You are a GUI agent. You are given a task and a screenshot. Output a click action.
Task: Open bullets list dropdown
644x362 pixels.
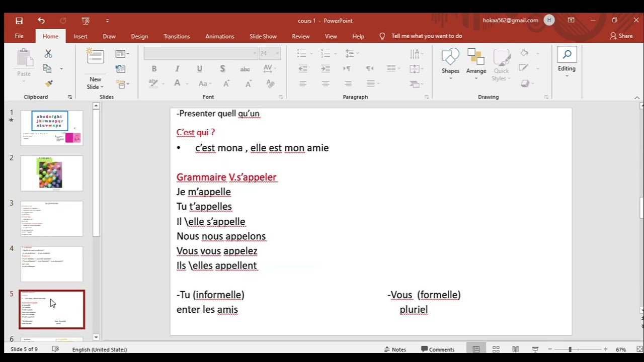tap(311, 53)
